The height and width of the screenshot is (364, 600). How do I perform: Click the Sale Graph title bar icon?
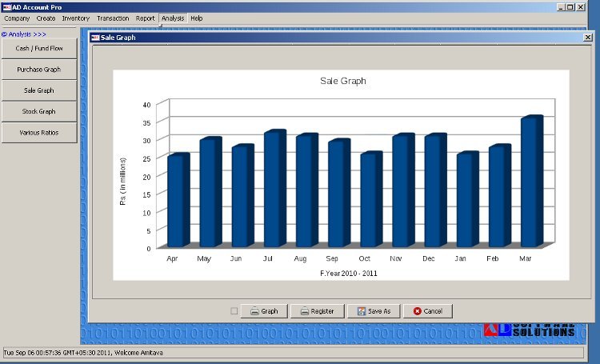[95, 37]
